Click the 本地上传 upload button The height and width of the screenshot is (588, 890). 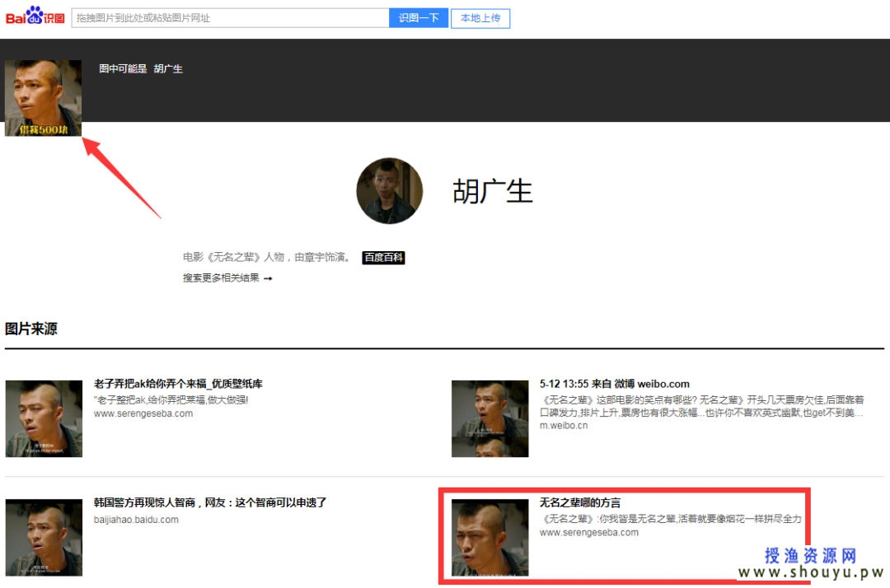pyautogui.click(x=480, y=17)
